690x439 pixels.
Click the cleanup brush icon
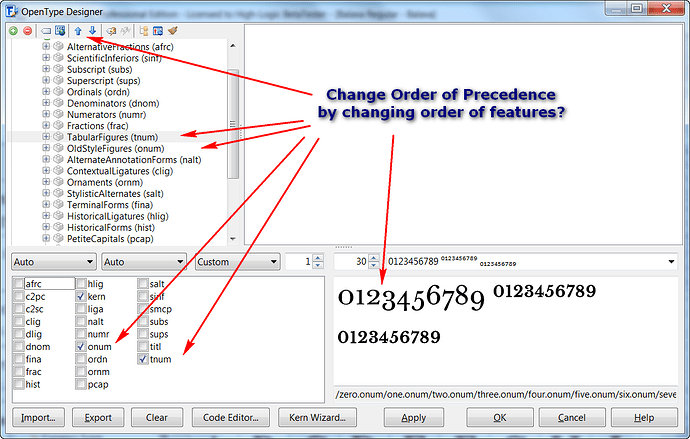tap(172, 31)
